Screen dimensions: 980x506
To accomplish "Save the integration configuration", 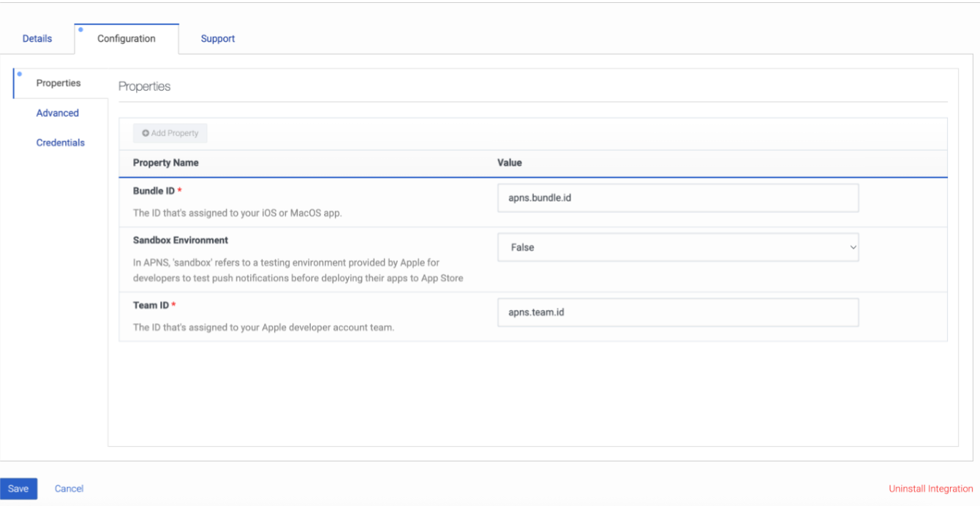I will pos(18,488).
